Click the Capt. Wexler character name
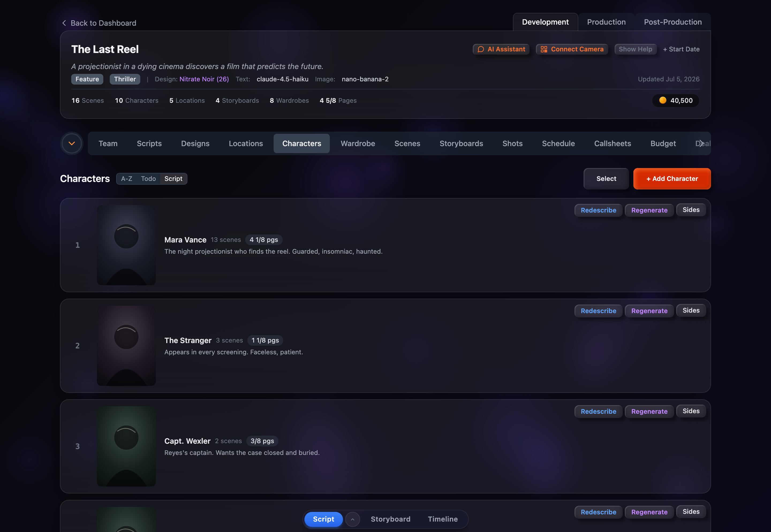Viewport: 771px width, 532px height. [187, 441]
